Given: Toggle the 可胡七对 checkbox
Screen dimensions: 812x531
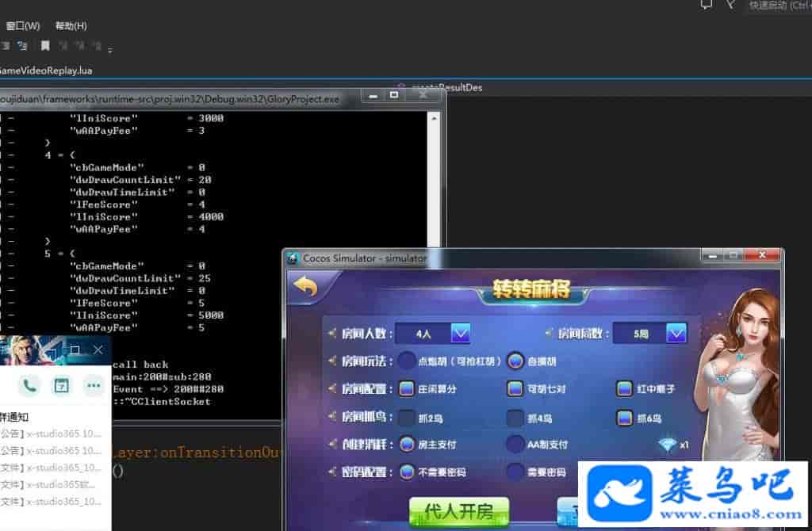Looking at the screenshot, I should pos(515,388).
